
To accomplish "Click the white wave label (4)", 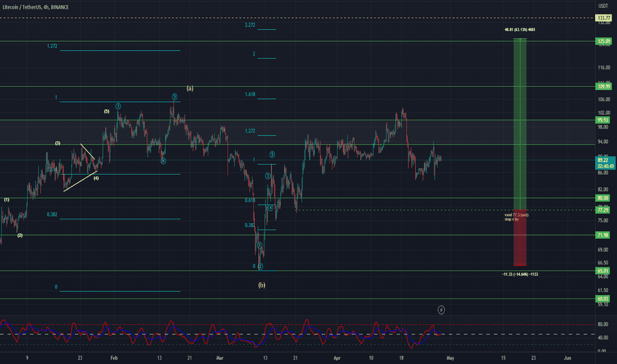I will (x=96, y=178).
